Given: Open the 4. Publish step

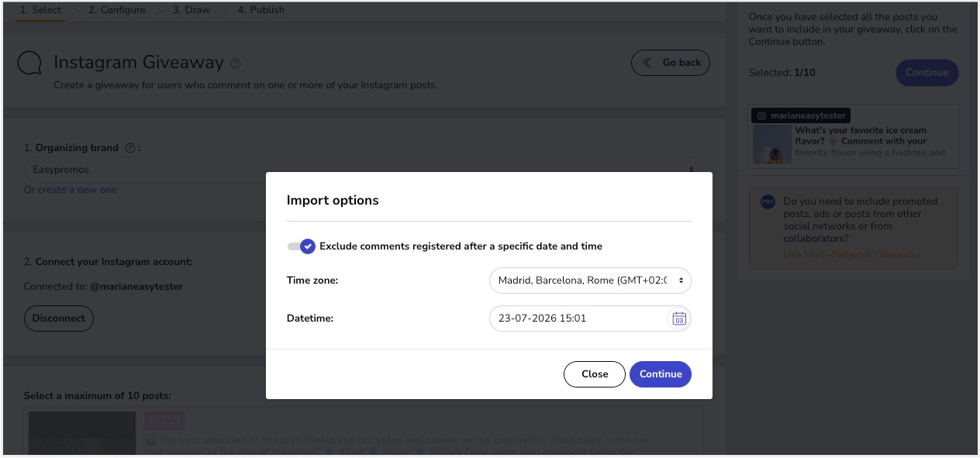Looking at the screenshot, I should click(261, 10).
